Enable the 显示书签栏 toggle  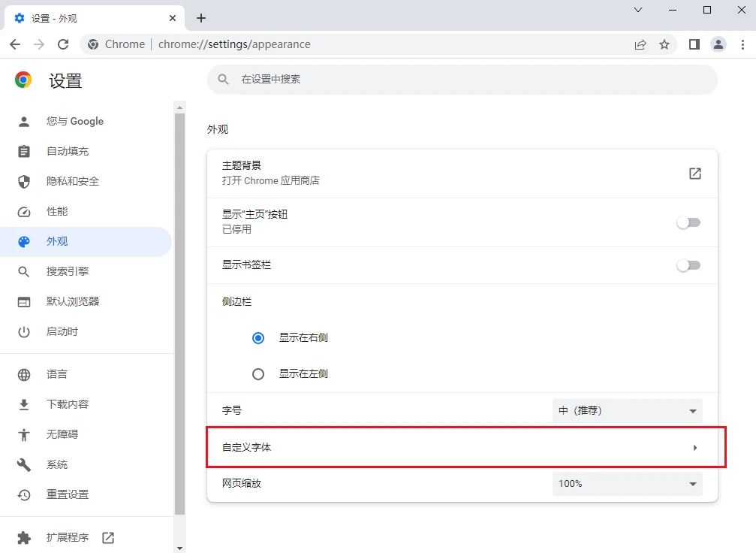688,265
